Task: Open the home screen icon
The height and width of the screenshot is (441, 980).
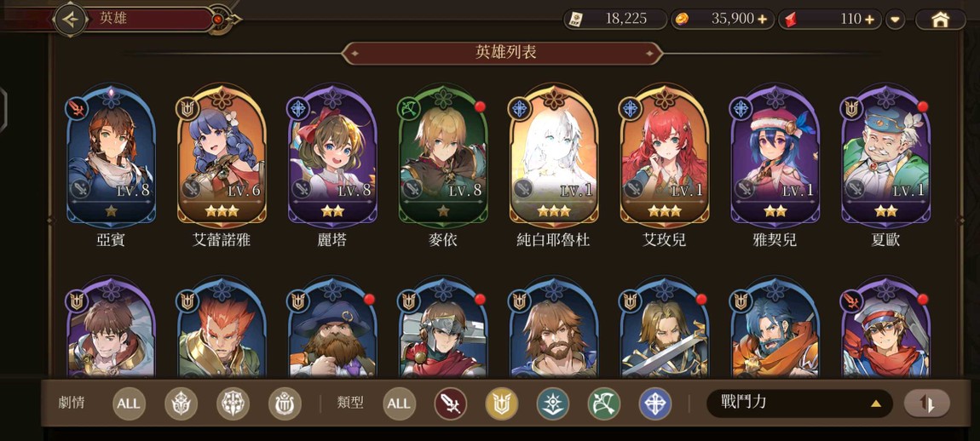Action: click(x=940, y=20)
